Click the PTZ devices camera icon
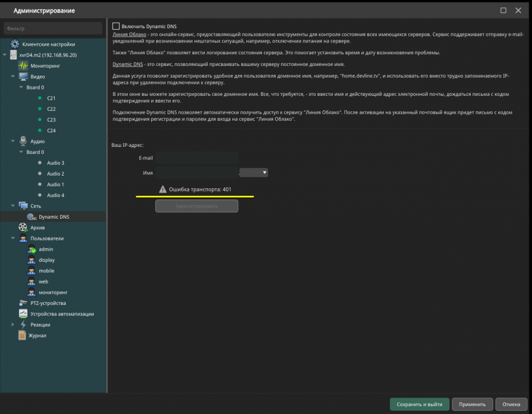 (x=23, y=303)
